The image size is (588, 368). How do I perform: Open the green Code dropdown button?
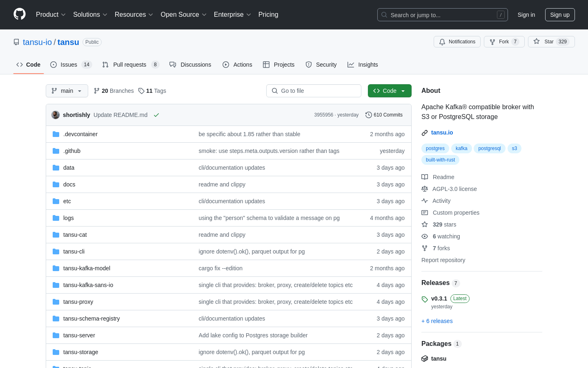click(x=390, y=91)
